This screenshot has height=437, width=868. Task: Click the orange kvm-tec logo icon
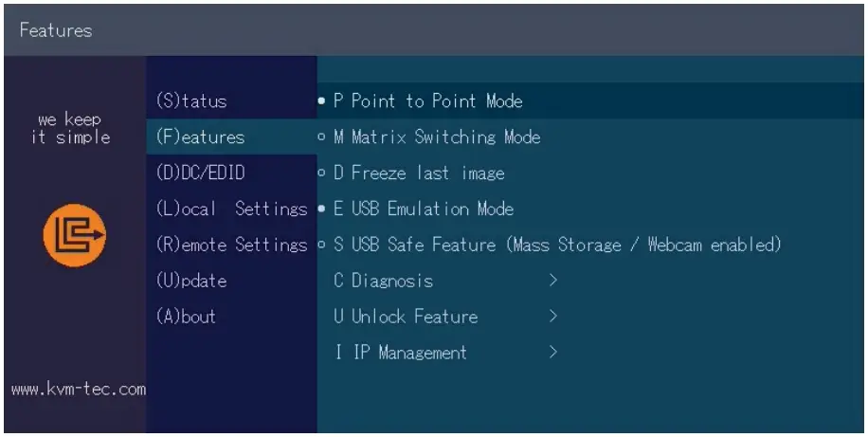[x=75, y=234]
